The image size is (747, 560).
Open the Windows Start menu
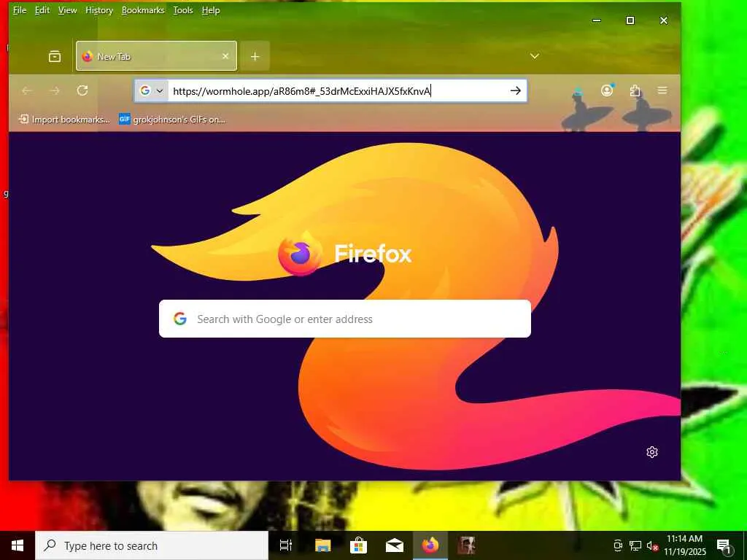(18, 545)
